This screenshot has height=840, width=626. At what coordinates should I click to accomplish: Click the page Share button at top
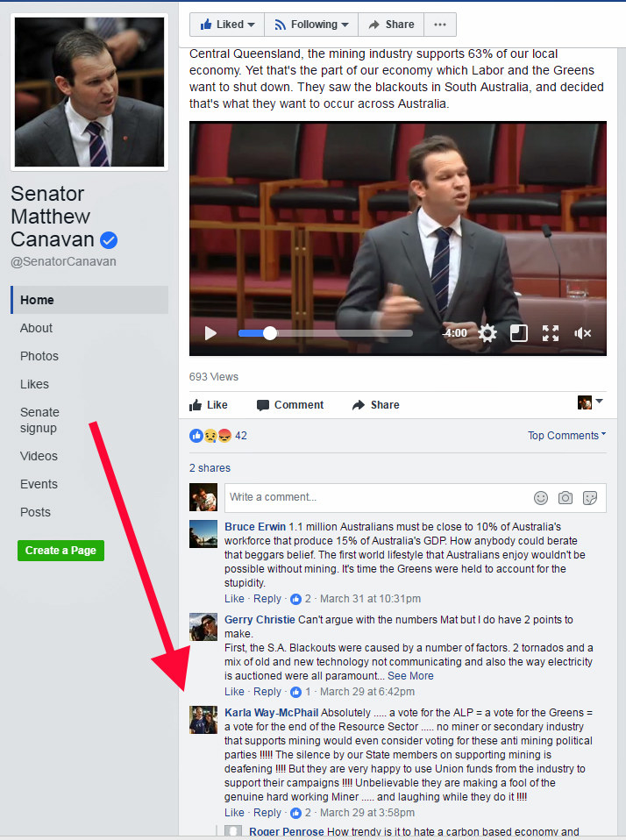(391, 25)
